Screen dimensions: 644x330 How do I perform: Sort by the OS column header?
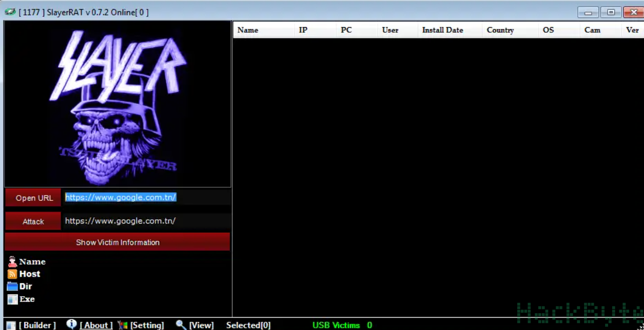559,30
